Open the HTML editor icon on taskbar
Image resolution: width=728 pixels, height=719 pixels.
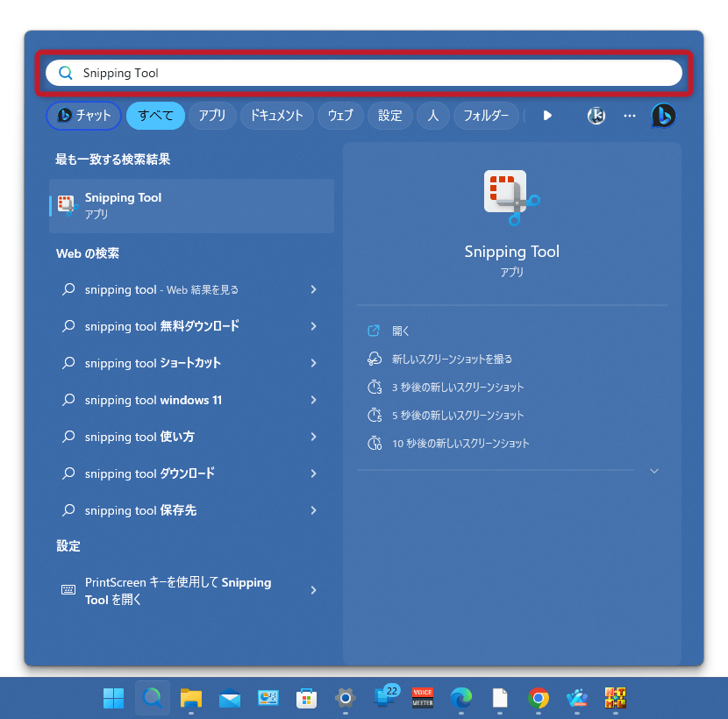pyautogui.click(x=616, y=698)
